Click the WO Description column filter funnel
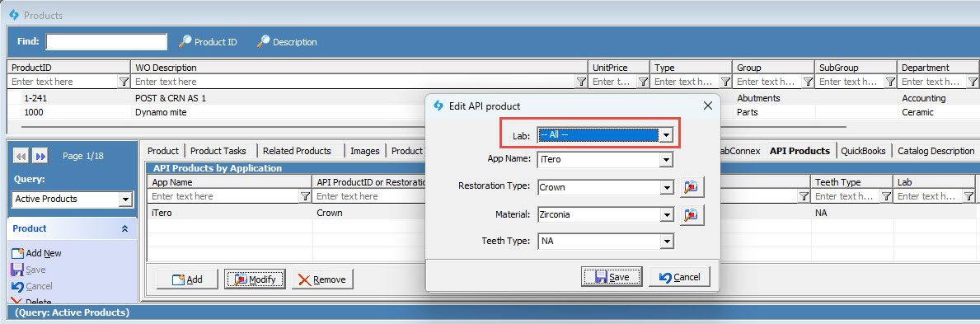 581,82
